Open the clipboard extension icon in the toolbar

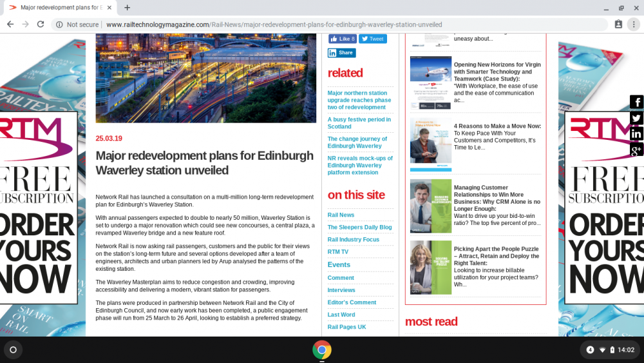618,25
